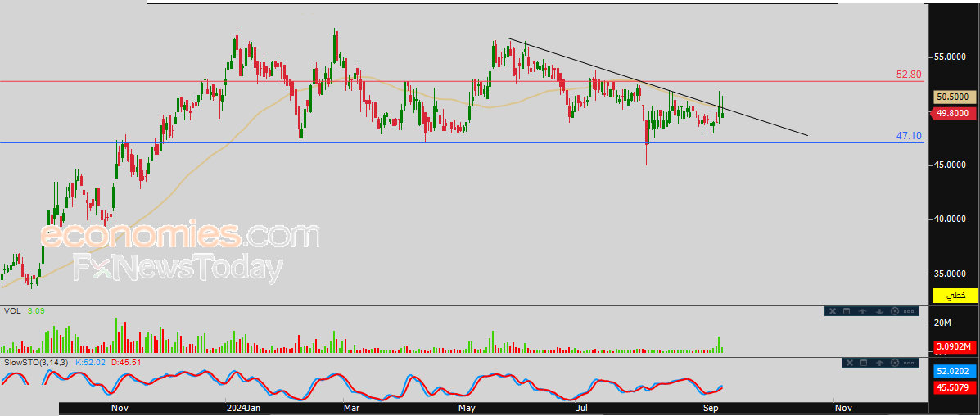
Task: Move the VOL panel down
Action: click(879, 311)
